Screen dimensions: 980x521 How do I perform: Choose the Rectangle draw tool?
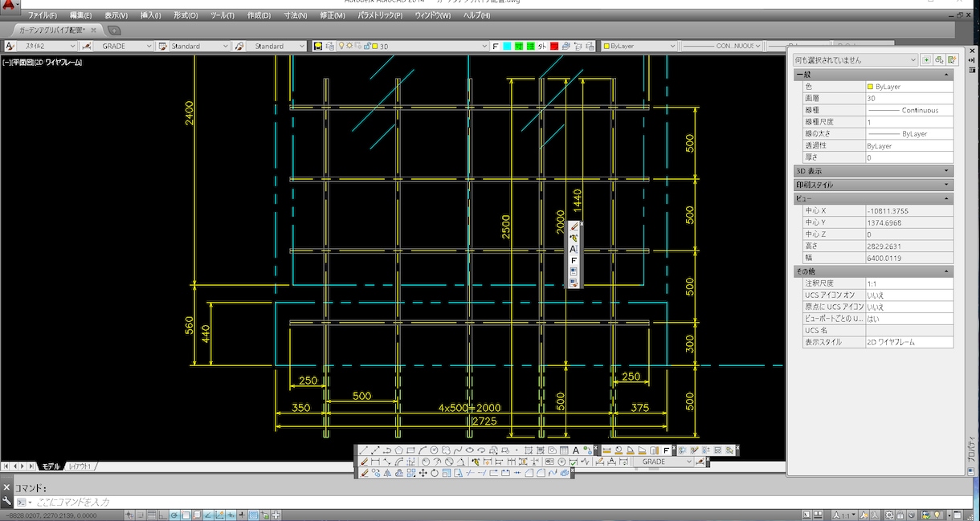coord(410,450)
